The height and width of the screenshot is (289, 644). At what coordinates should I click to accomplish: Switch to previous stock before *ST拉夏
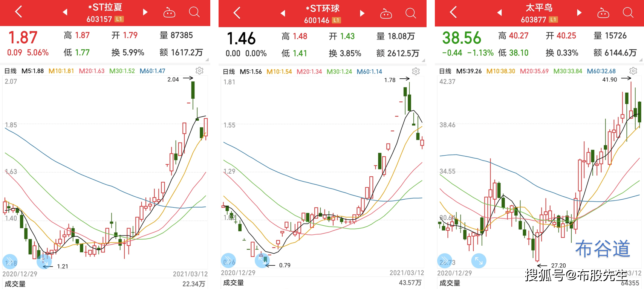[x=65, y=12]
